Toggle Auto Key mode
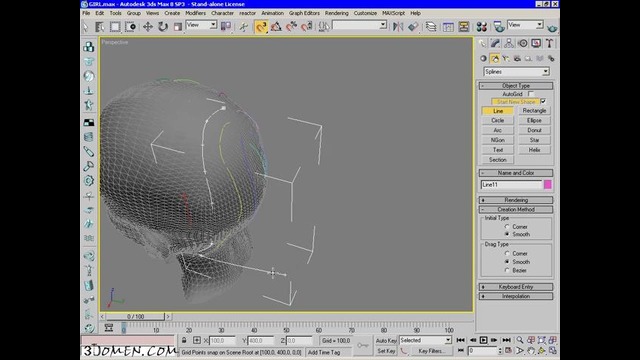This screenshot has height=360, width=640. click(386, 340)
